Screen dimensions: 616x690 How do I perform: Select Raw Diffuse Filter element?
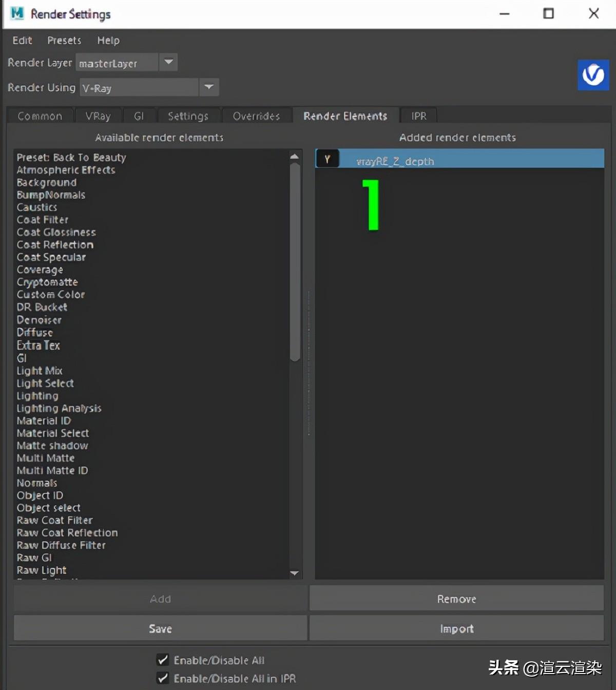(61, 545)
